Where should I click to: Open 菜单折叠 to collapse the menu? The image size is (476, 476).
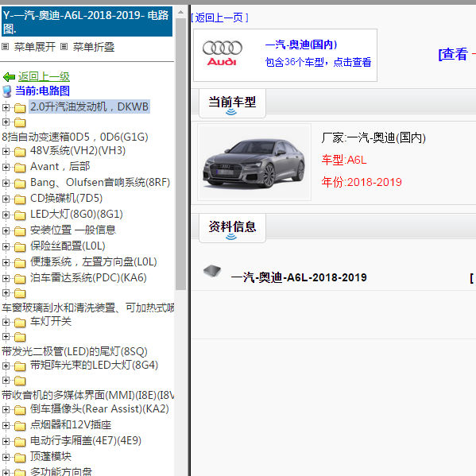(x=94, y=47)
